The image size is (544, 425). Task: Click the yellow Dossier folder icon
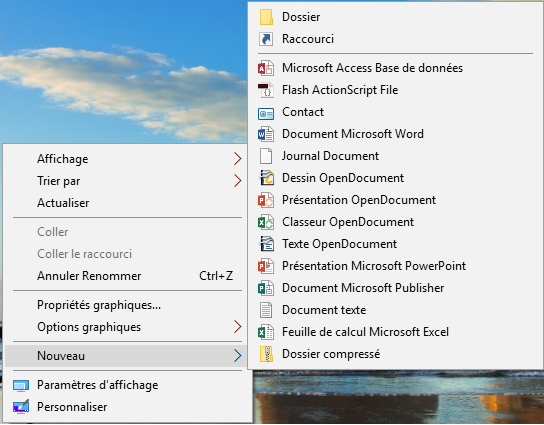click(x=266, y=17)
